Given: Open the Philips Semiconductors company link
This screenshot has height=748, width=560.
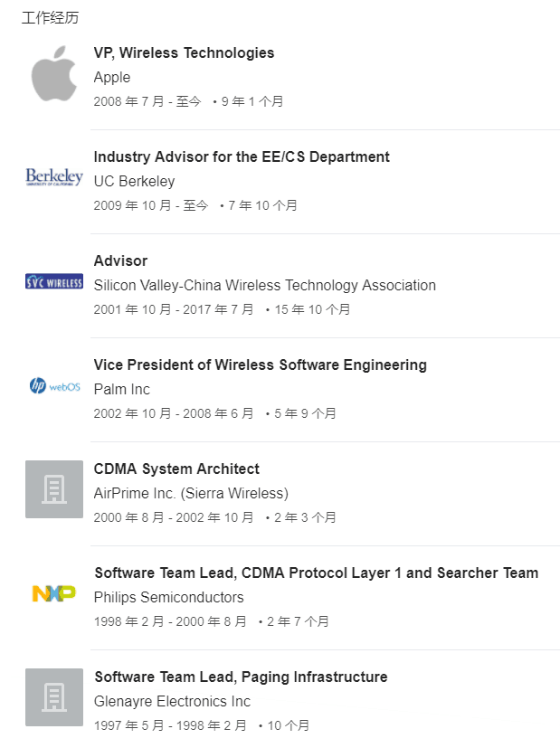Looking at the screenshot, I should (169, 597).
